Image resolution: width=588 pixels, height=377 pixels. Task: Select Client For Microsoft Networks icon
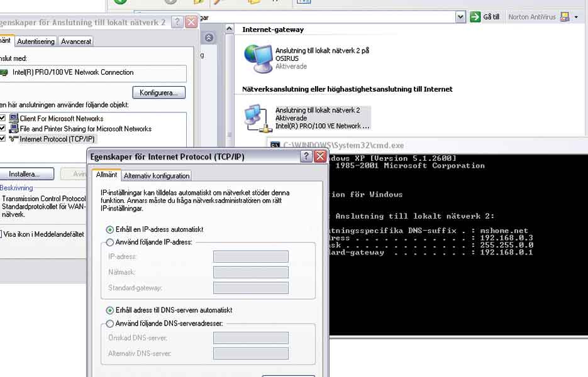coord(14,118)
